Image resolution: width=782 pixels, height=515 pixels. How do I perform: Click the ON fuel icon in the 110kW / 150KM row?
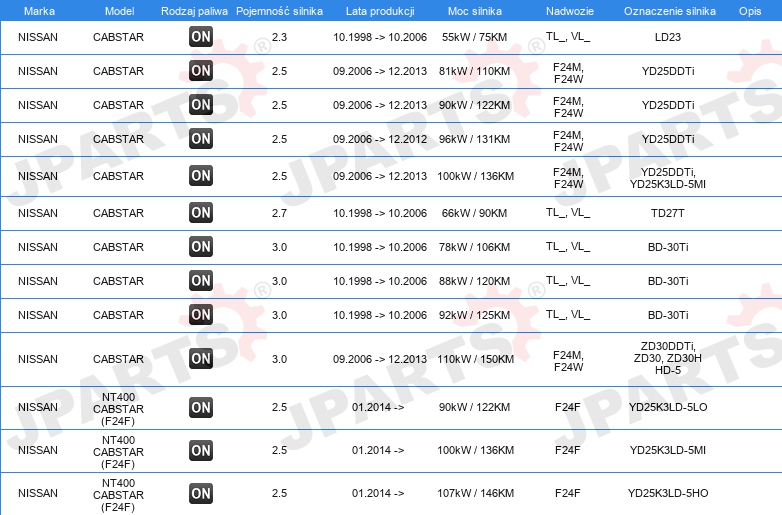pyautogui.click(x=201, y=358)
